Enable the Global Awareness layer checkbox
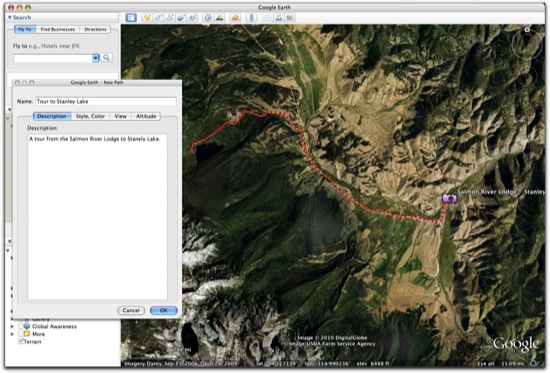 (20, 326)
